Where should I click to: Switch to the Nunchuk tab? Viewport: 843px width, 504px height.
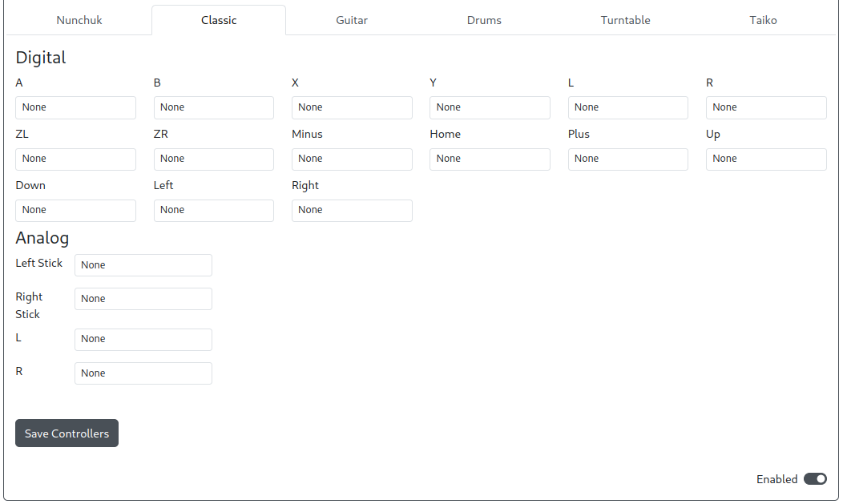point(79,20)
